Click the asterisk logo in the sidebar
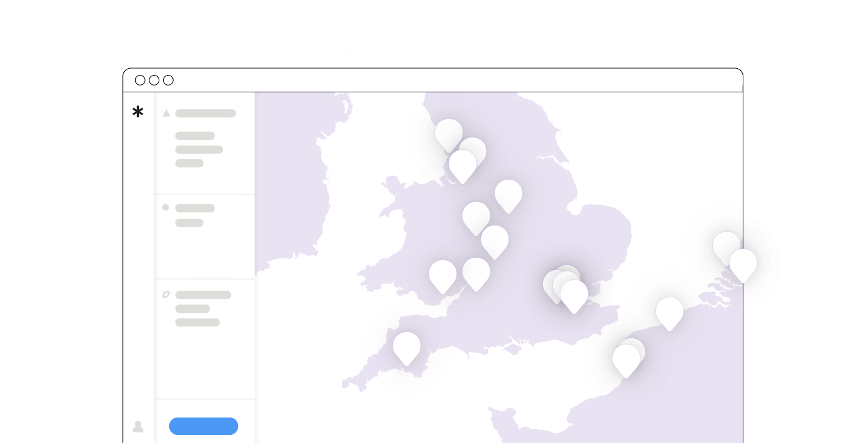868x443 pixels. pyautogui.click(x=138, y=112)
